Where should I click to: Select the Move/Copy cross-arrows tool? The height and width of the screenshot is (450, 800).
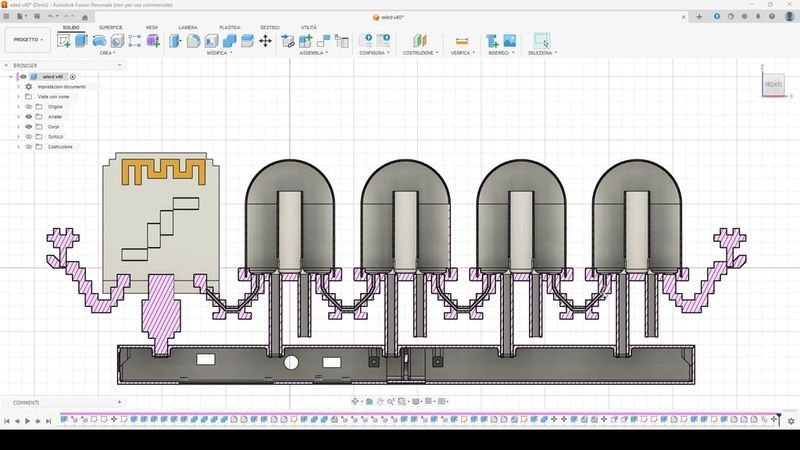(x=265, y=41)
